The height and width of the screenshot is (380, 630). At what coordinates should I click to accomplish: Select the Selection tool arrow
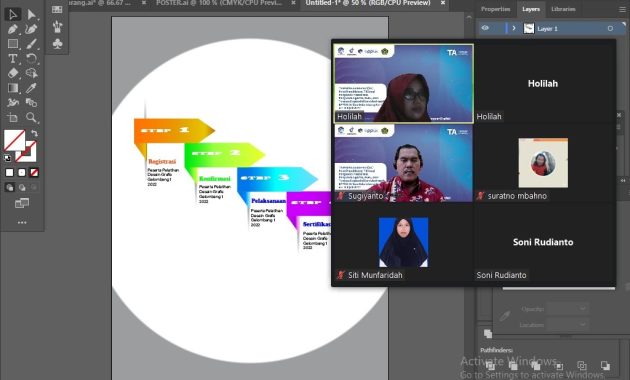click(12, 14)
